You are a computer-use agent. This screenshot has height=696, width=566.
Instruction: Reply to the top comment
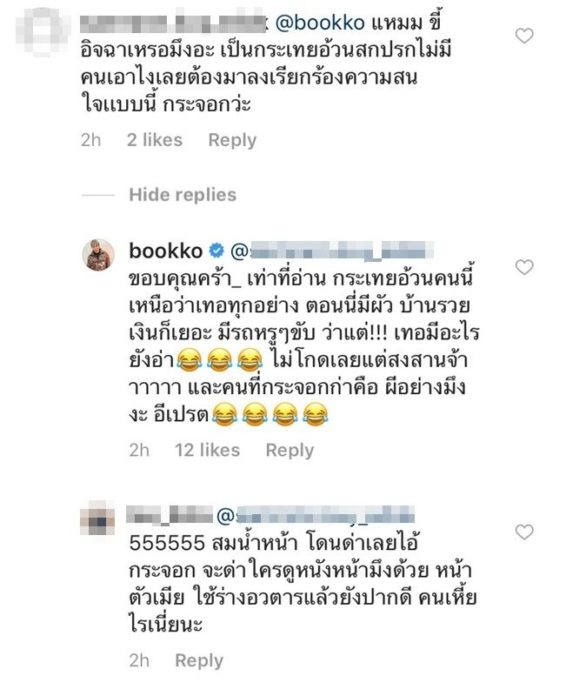tap(232, 140)
